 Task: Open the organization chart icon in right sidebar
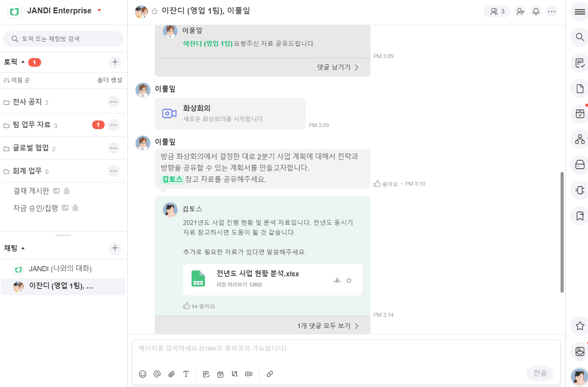pos(580,139)
